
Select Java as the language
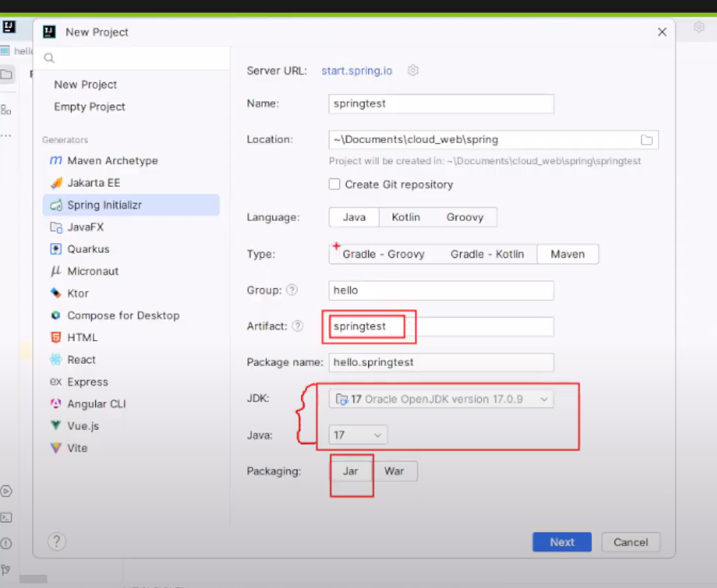(x=354, y=217)
